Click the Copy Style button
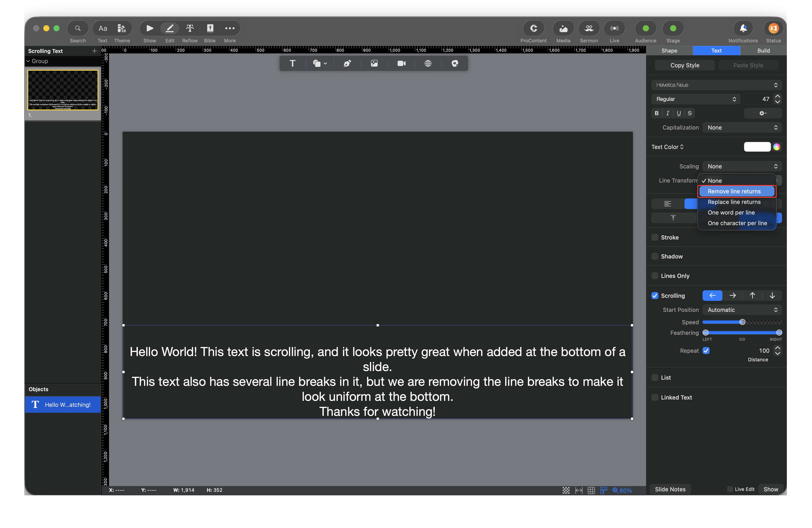 (x=684, y=65)
